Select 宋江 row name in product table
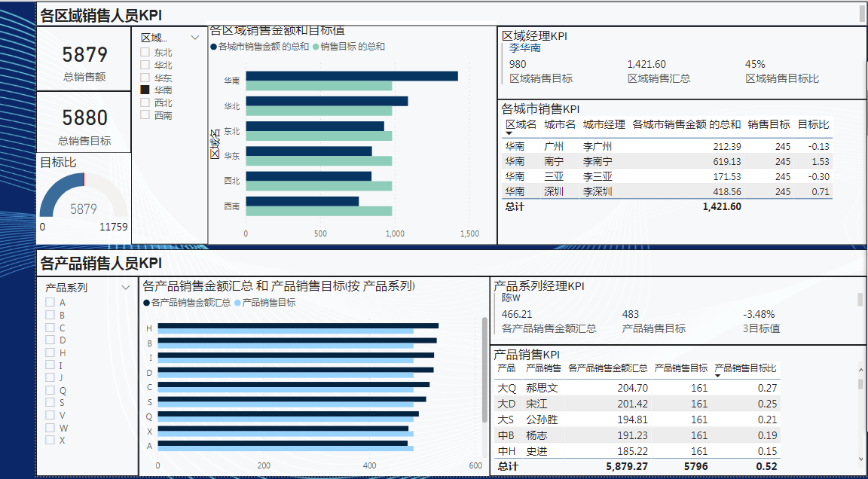Viewport: 868px width, 479px height. click(x=537, y=404)
